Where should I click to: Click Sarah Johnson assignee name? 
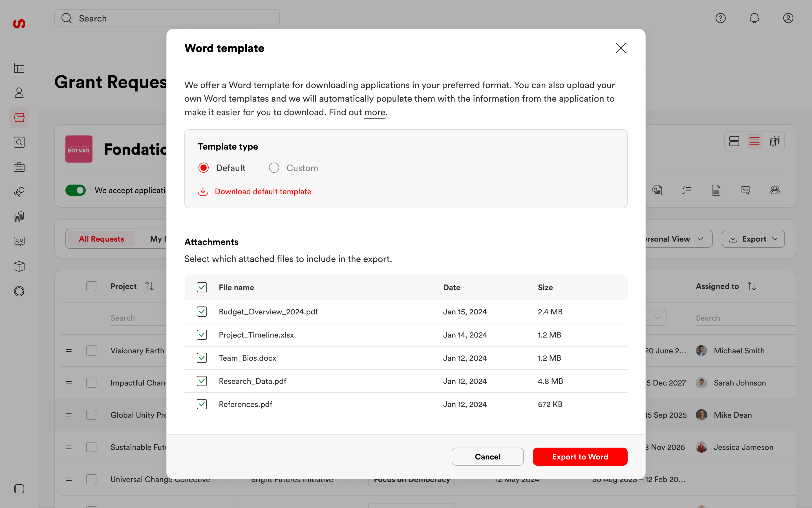click(x=740, y=383)
